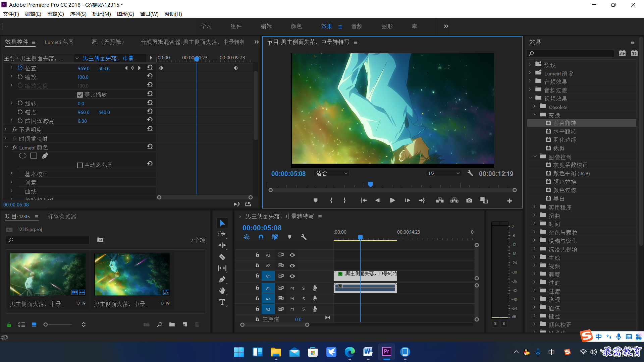Select the Hand tool

222,291
